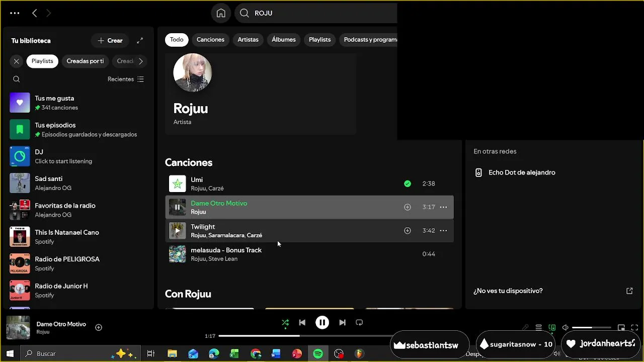Open FL Studio from the taskbar
Viewport: 644px width, 362px height.
coord(359,353)
